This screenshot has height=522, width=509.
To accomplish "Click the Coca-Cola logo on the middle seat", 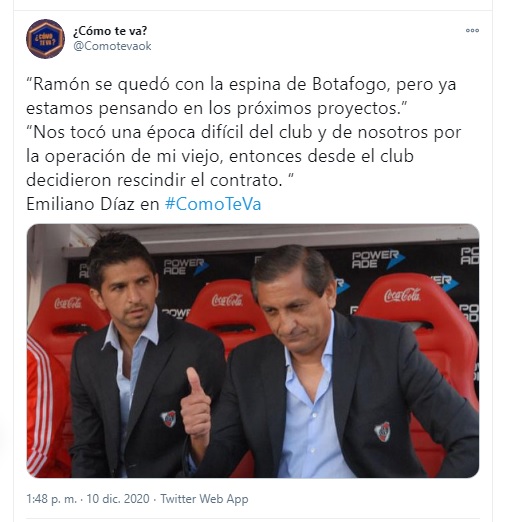I will tap(227, 300).
